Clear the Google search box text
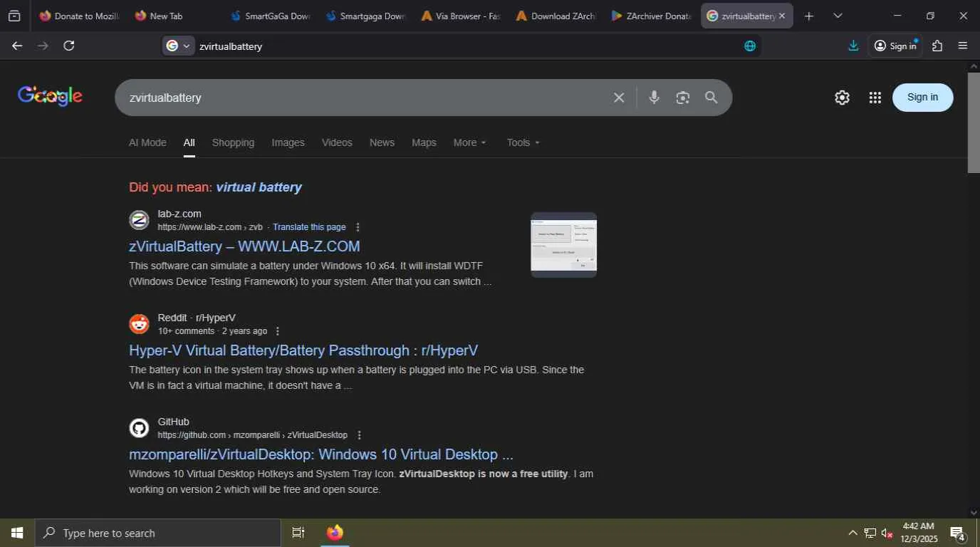 [x=619, y=98]
